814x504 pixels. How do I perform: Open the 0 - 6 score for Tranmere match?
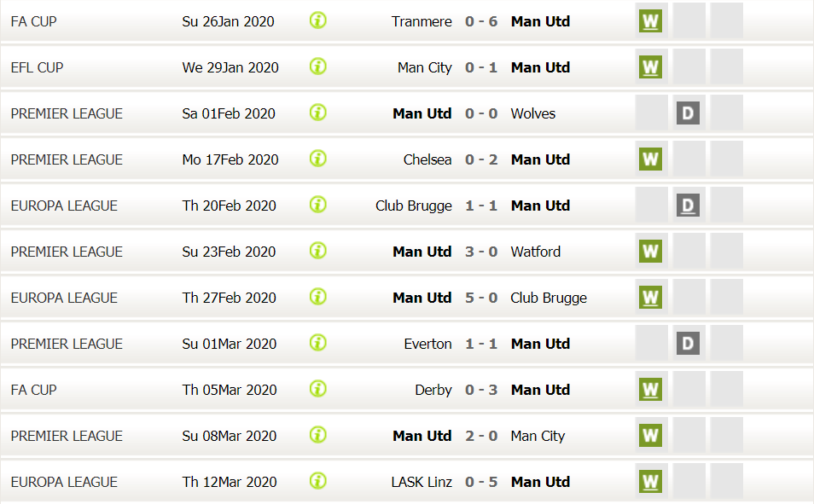pos(481,21)
